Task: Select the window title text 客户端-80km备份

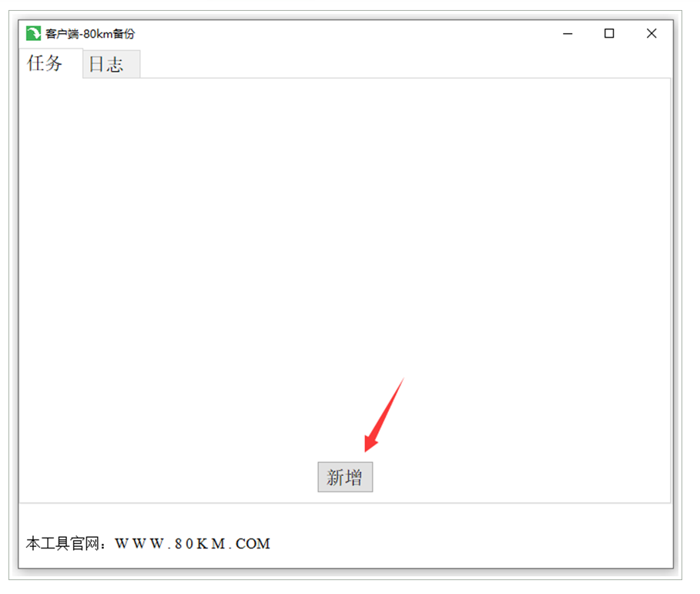Action: tap(90, 34)
